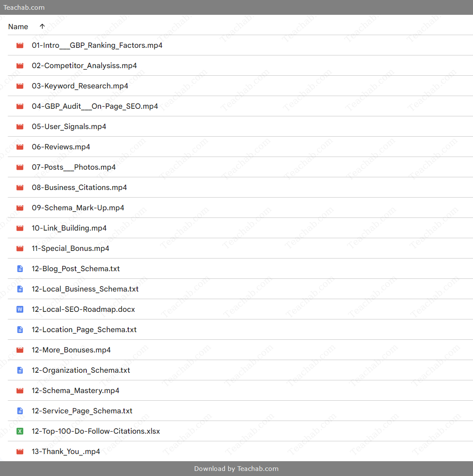Image resolution: width=473 pixels, height=476 pixels.
Task: Open 03-Keyword_Research.mp4 video
Action: (80, 86)
